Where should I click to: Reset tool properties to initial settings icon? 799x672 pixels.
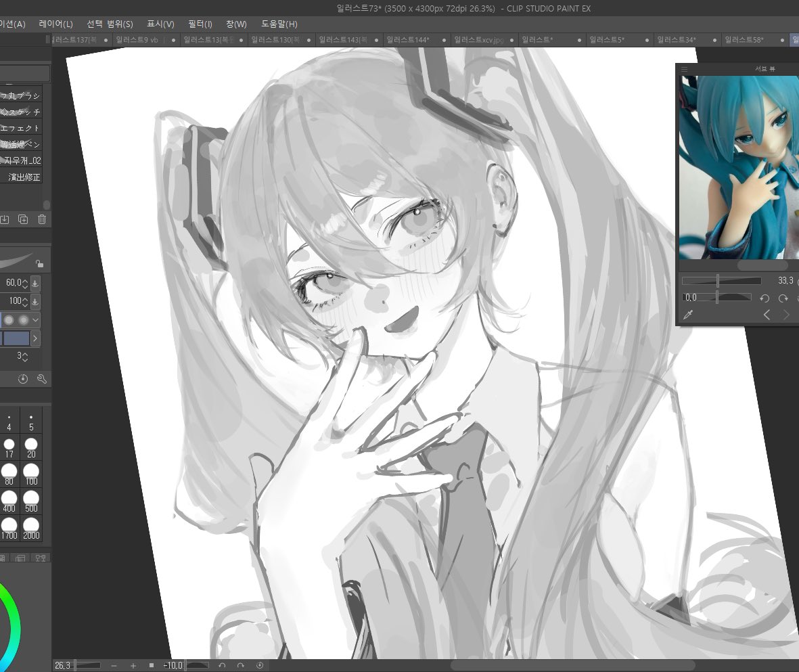[x=23, y=379]
